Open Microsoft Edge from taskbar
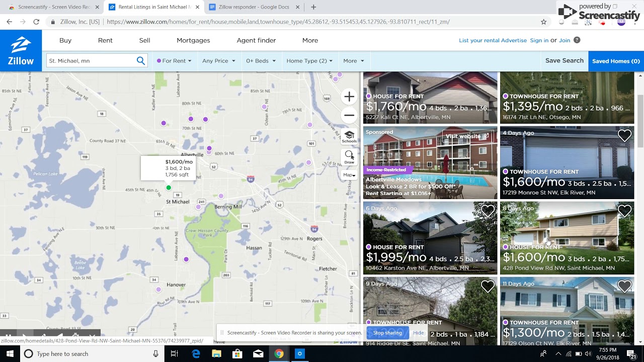Viewport: 644px width, 362px height. coord(196,354)
